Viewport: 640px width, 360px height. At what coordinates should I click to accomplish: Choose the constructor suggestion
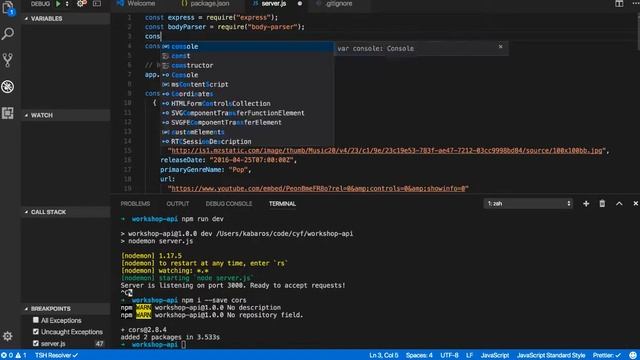247,65
